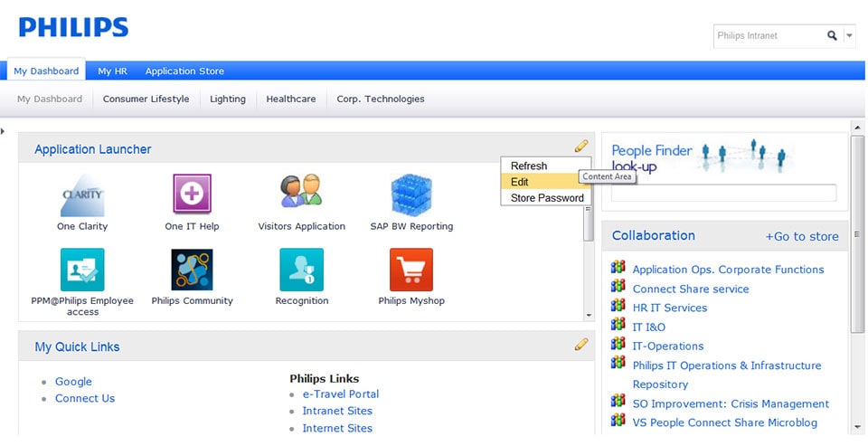Open SO Improvement: Crisis Management link
The width and height of the screenshot is (868, 446).
731,403
